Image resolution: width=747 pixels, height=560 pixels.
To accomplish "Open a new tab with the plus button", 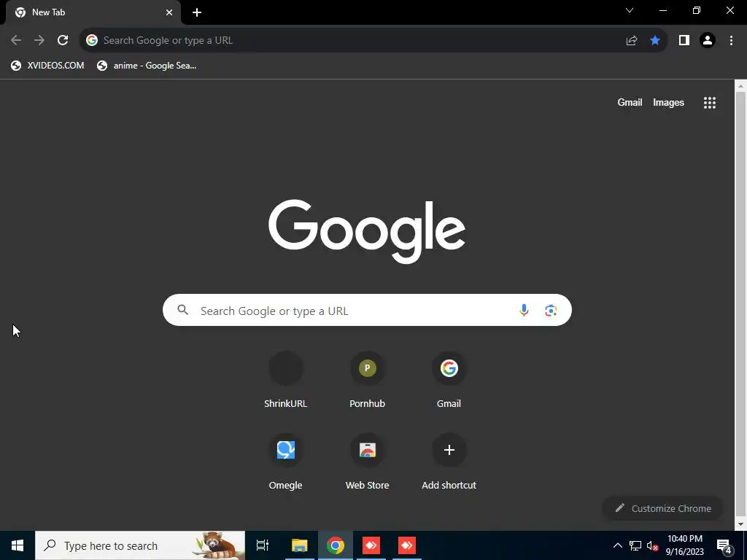I will (197, 12).
